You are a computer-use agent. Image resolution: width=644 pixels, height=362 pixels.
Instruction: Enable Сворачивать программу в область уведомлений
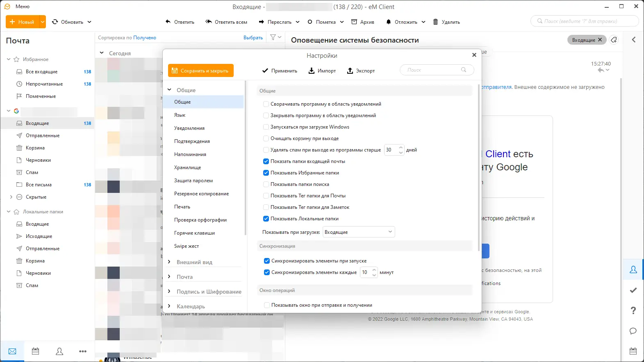[266, 104]
